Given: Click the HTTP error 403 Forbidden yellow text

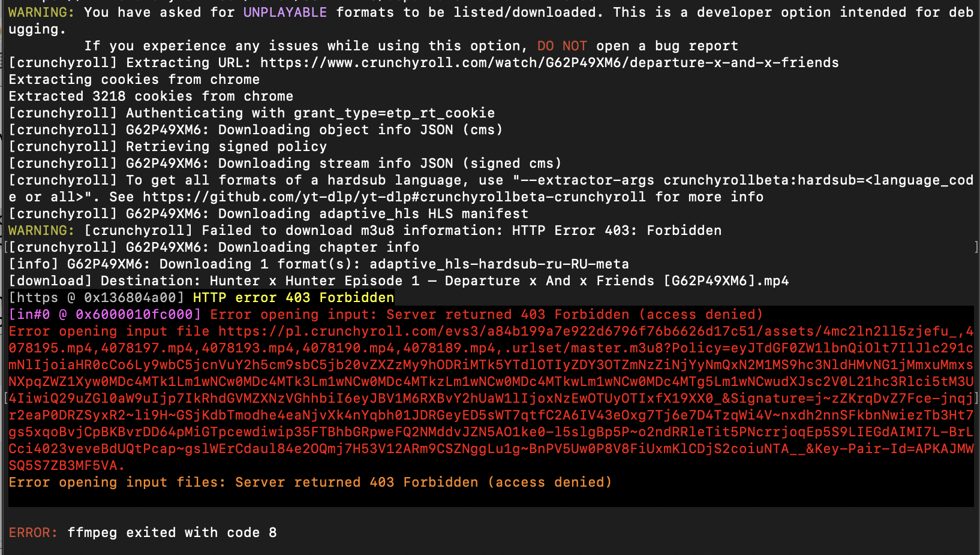Looking at the screenshot, I should 293,297.
